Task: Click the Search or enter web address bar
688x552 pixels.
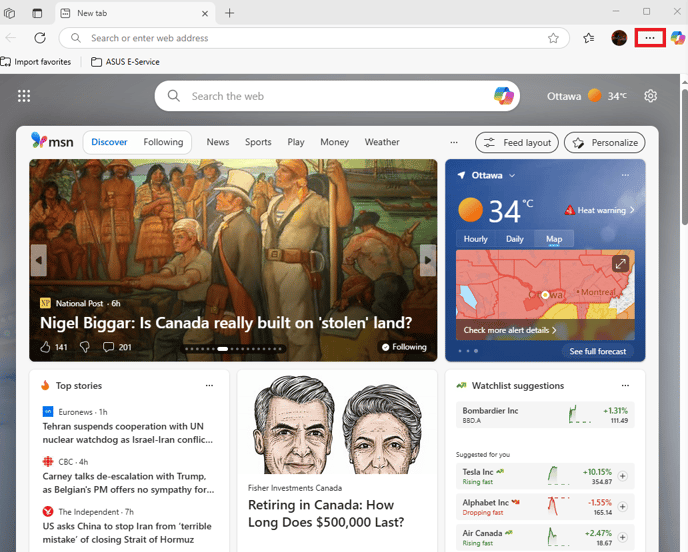Action: pos(314,38)
